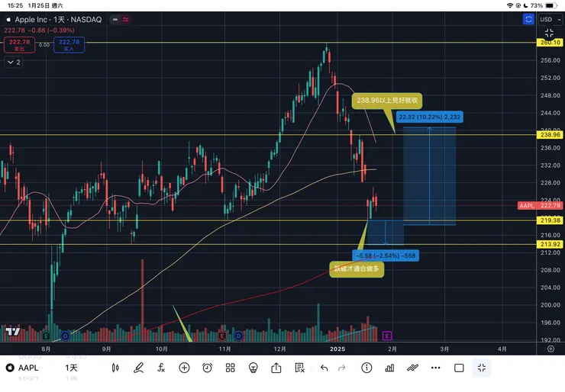Tap the red 222.78 sell button
The width and height of the screenshot is (565, 392).
[x=19, y=45]
